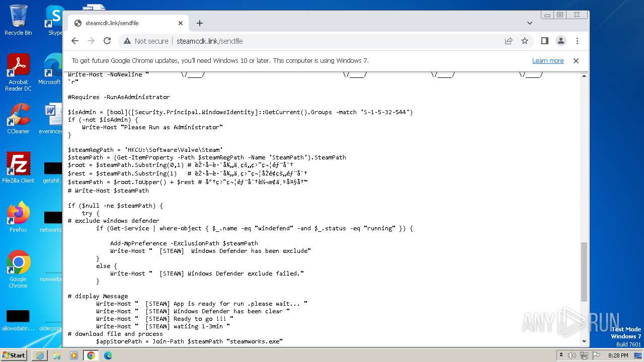This screenshot has height=362, width=644.
Task: Dismiss the Chrome updates notification bar
Action: [x=576, y=61]
